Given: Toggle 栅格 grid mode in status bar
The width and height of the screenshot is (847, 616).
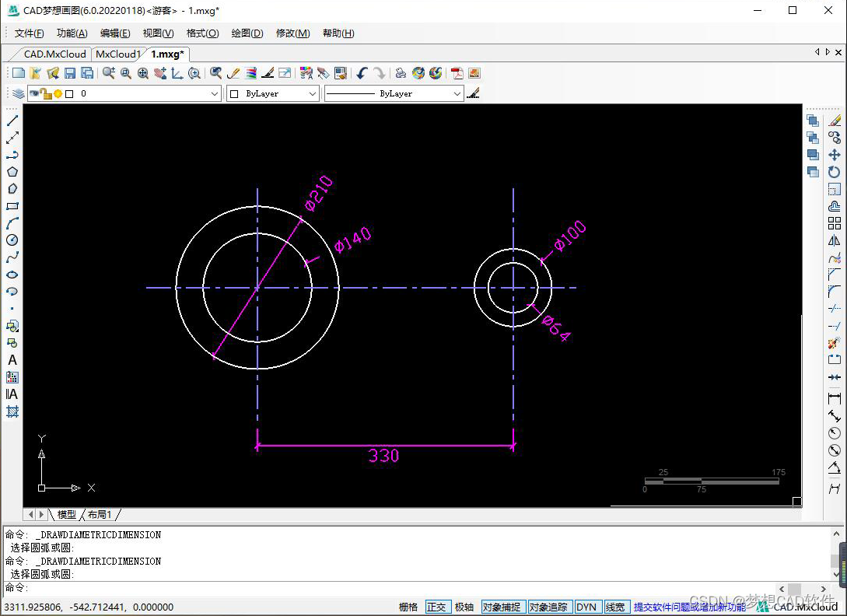Looking at the screenshot, I should [x=408, y=607].
